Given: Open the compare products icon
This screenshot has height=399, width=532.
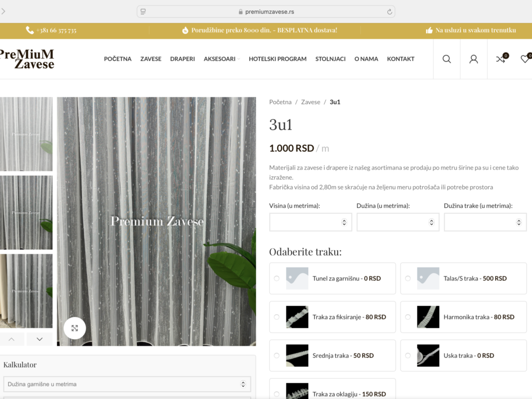Looking at the screenshot, I should tap(500, 59).
